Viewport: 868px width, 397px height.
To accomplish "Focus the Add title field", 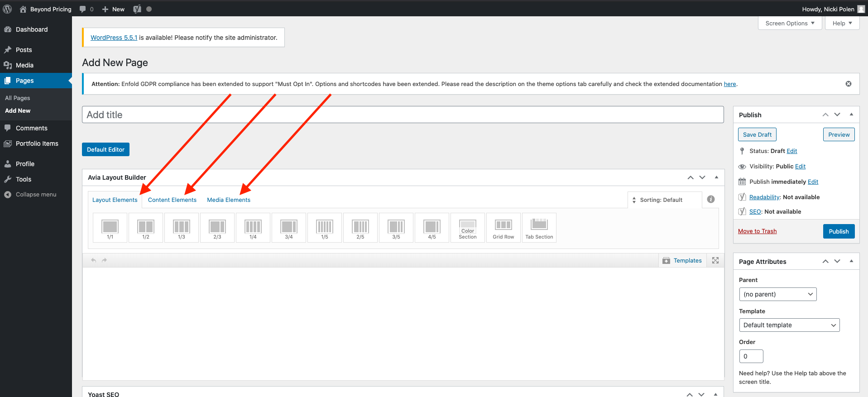I will pyautogui.click(x=403, y=115).
